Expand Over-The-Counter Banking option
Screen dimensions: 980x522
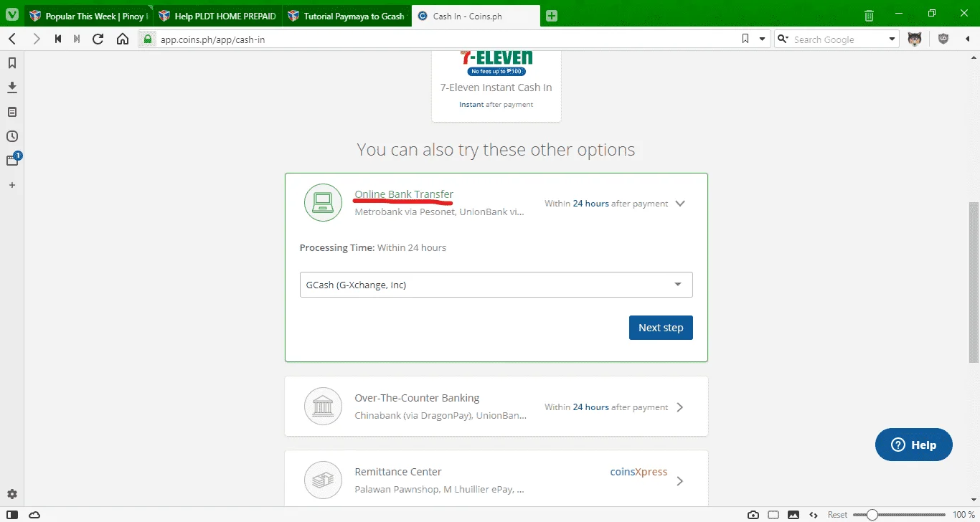[x=680, y=407]
